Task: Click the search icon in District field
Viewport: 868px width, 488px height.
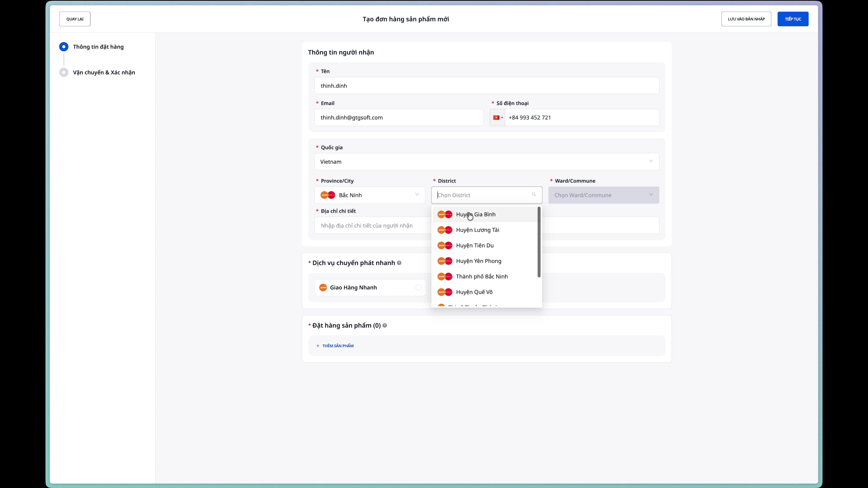Action: click(534, 194)
